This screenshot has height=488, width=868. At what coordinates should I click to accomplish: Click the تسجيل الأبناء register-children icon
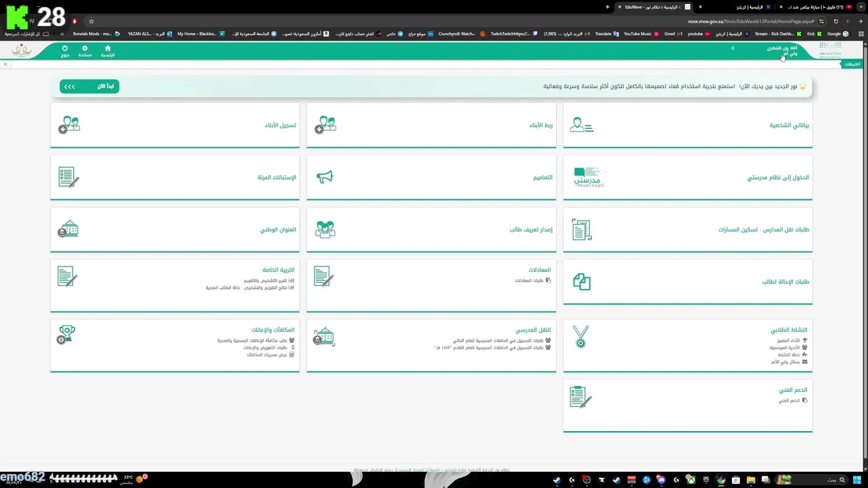(x=69, y=125)
